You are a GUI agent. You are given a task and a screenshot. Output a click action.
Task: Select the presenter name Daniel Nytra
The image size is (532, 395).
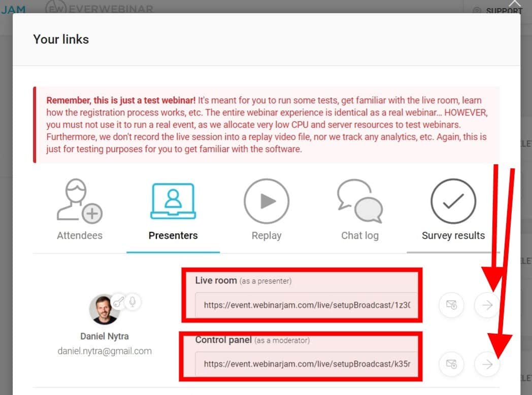point(105,336)
